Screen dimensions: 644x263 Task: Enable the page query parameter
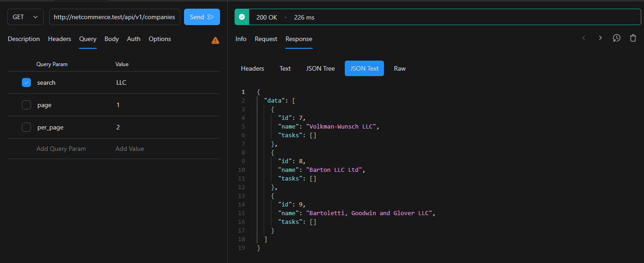tap(26, 105)
